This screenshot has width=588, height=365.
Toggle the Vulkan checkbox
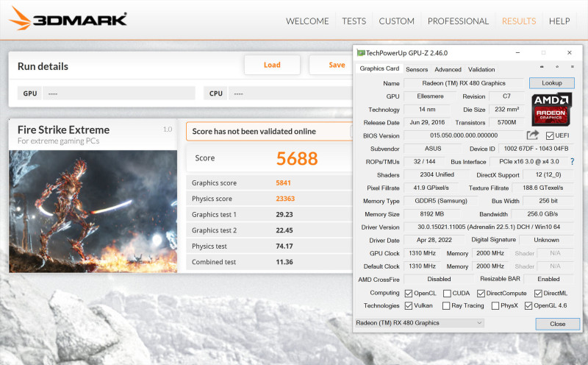(409, 305)
